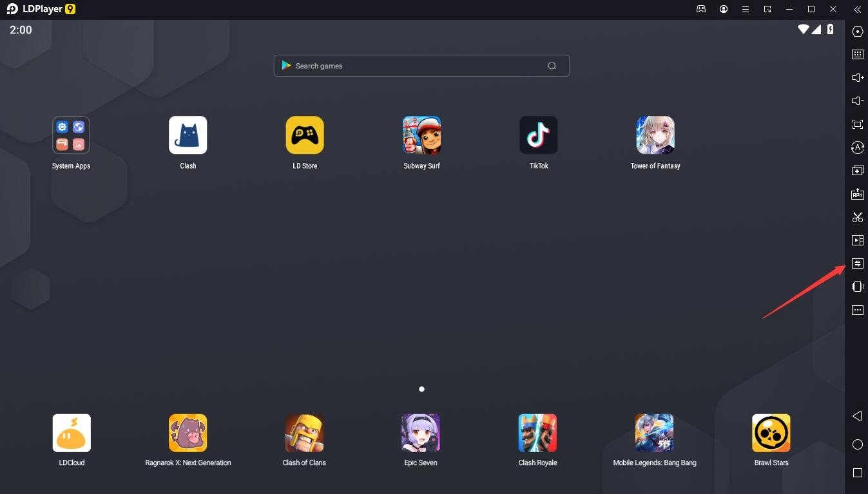Click the Android Back triangle button
Viewport: 868px width, 494px height.
coord(857,416)
